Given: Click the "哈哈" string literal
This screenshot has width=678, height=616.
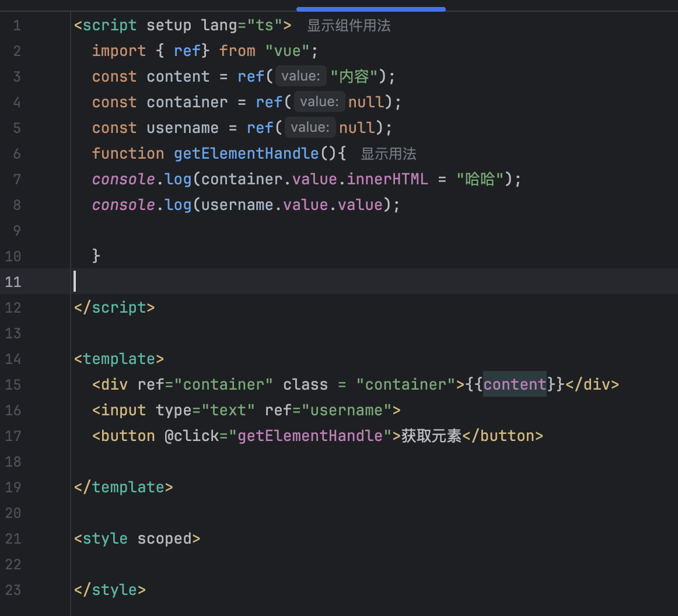Looking at the screenshot, I should (480, 179).
